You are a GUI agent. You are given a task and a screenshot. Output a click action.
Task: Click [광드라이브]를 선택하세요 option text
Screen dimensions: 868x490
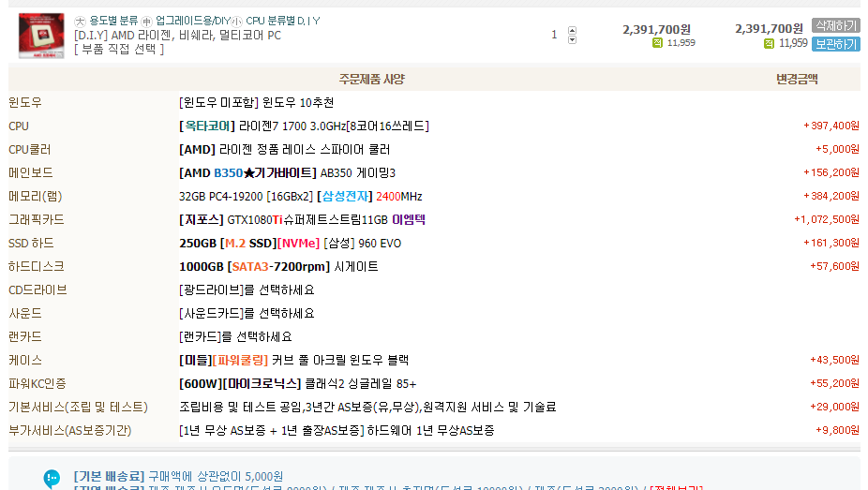coord(247,290)
